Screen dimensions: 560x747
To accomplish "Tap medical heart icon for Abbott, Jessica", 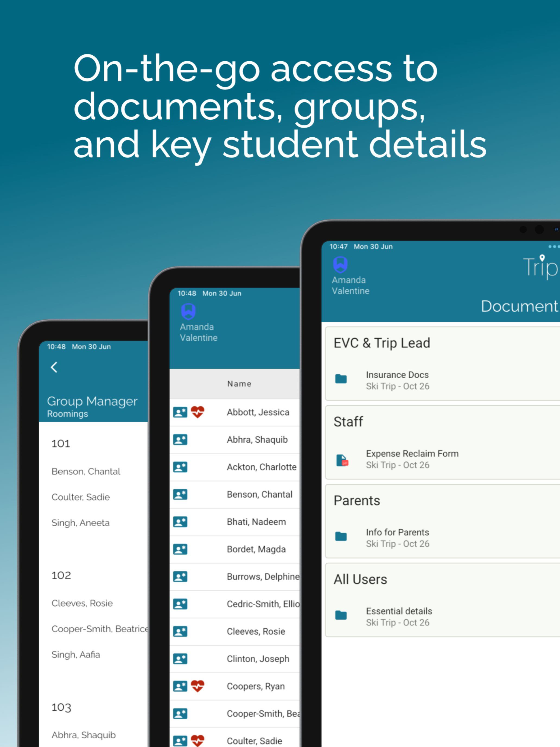I will [198, 412].
